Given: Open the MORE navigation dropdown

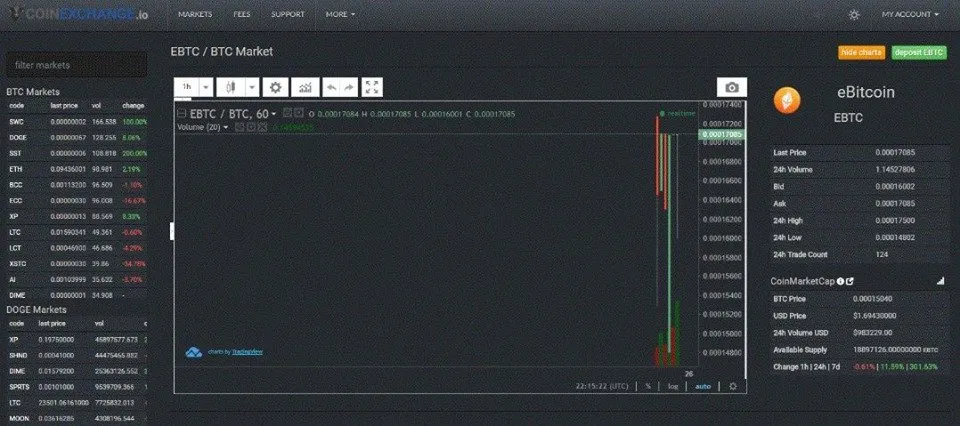Looking at the screenshot, I should click(x=340, y=15).
